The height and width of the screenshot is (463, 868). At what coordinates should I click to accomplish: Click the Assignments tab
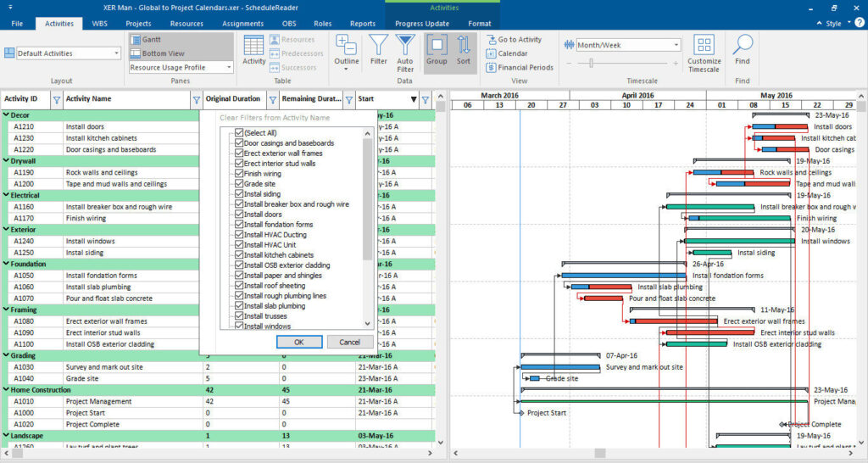tap(242, 23)
